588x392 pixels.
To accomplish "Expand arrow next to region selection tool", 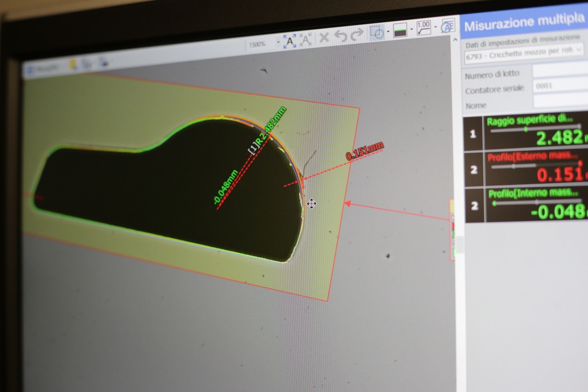I will tap(388, 32).
